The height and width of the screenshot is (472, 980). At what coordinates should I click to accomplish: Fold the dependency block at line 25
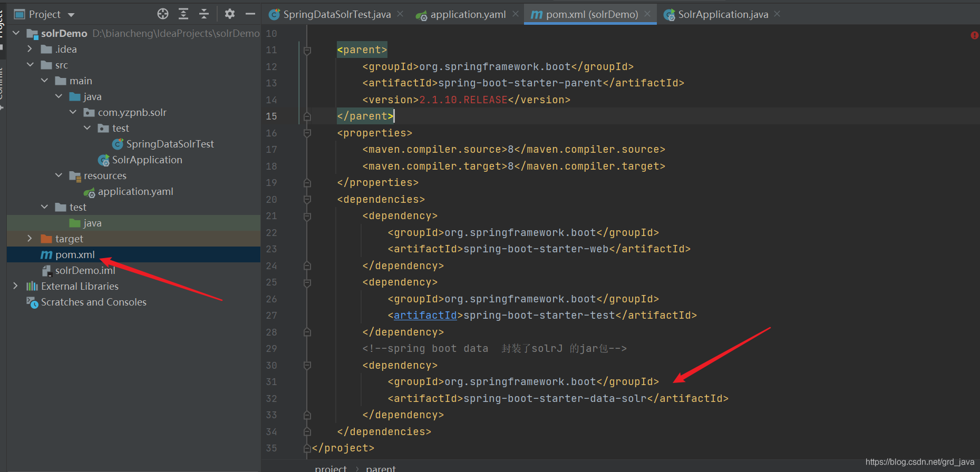click(x=307, y=282)
